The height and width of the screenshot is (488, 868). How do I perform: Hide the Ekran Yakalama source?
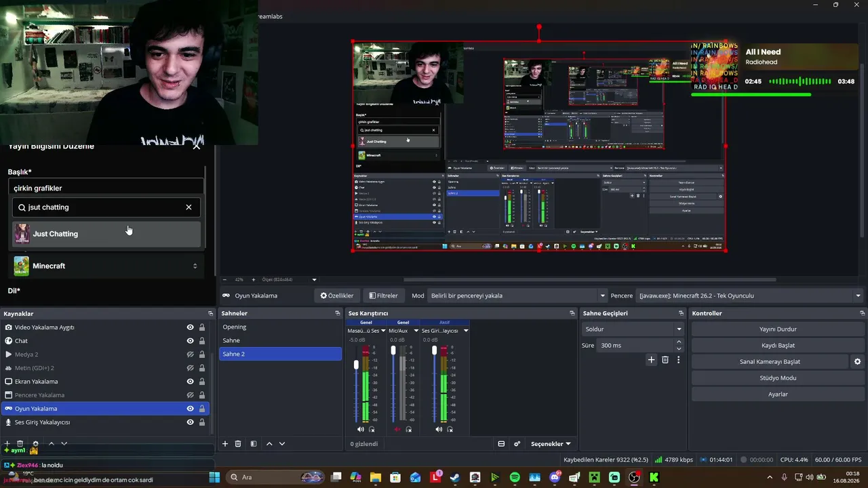tap(191, 382)
